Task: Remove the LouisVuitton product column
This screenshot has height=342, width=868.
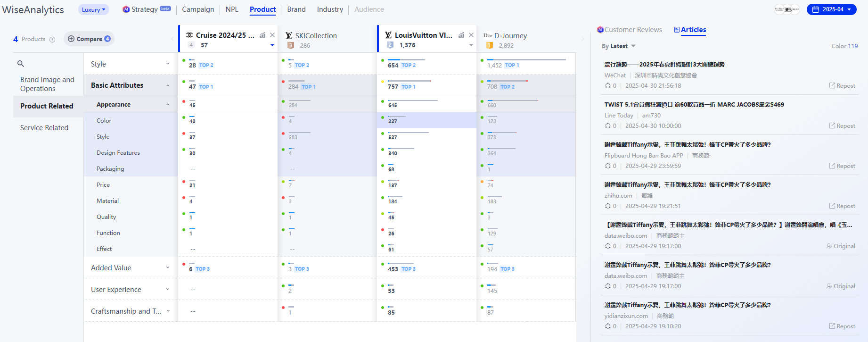Action: [x=471, y=35]
